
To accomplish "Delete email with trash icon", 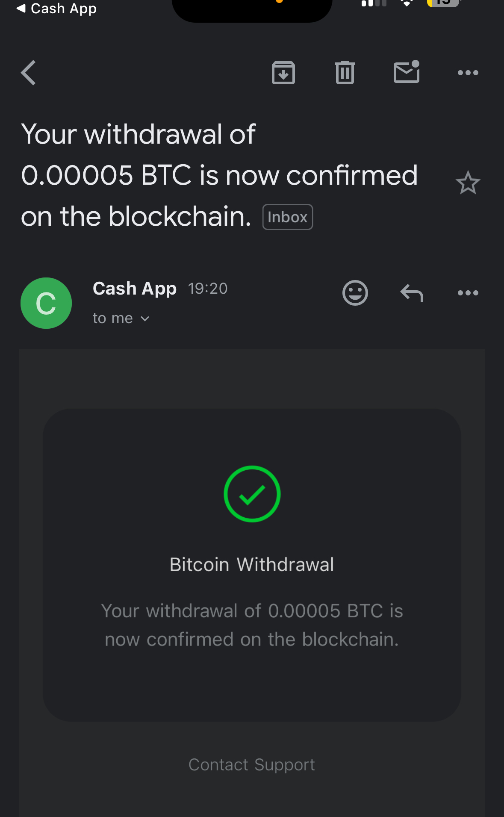I will point(345,73).
